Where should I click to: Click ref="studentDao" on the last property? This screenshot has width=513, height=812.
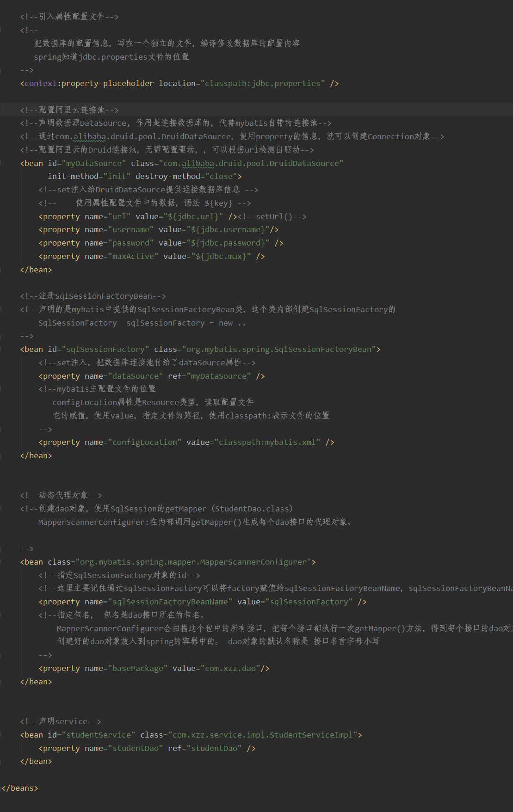pyautogui.click(x=204, y=748)
